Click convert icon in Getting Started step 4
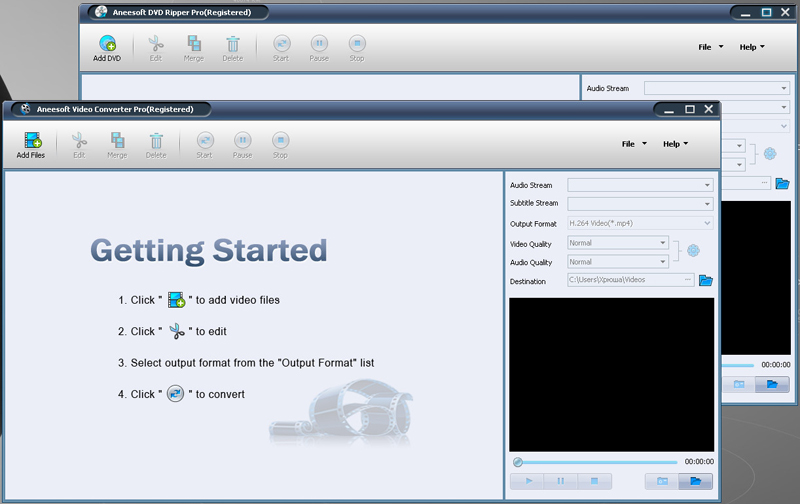The width and height of the screenshot is (800, 504). (176, 394)
